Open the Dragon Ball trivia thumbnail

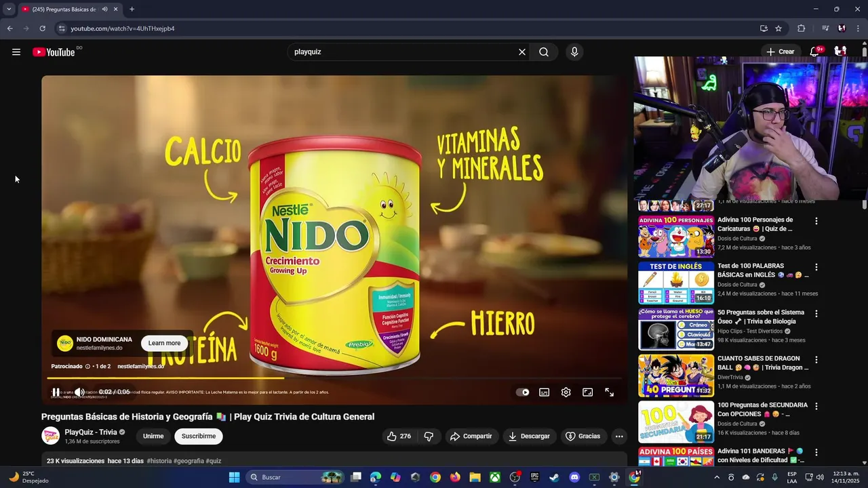coord(676,375)
